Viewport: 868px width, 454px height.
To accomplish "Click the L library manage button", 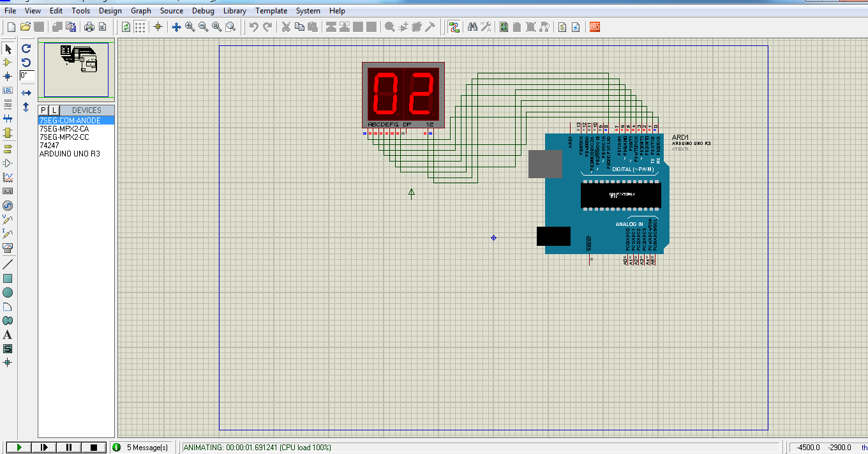I will point(54,110).
